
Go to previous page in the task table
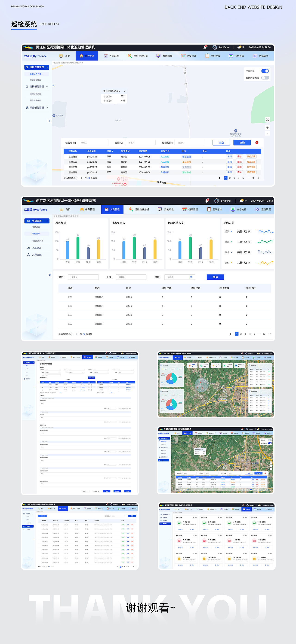[219, 178]
